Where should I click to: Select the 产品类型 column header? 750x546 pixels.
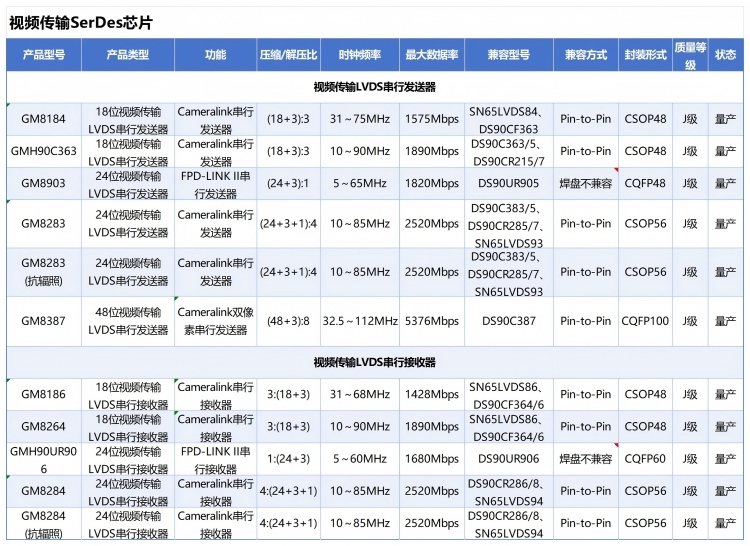click(128, 55)
